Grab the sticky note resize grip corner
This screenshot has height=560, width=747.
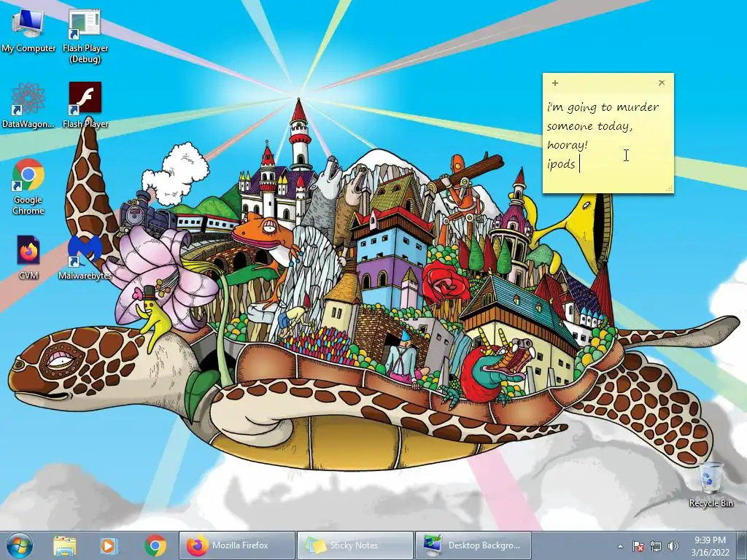[x=670, y=189]
